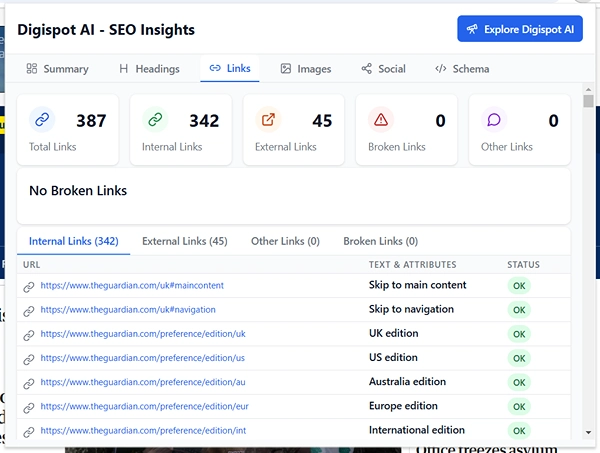Show Broken Links (0) list

coord(380,241)
